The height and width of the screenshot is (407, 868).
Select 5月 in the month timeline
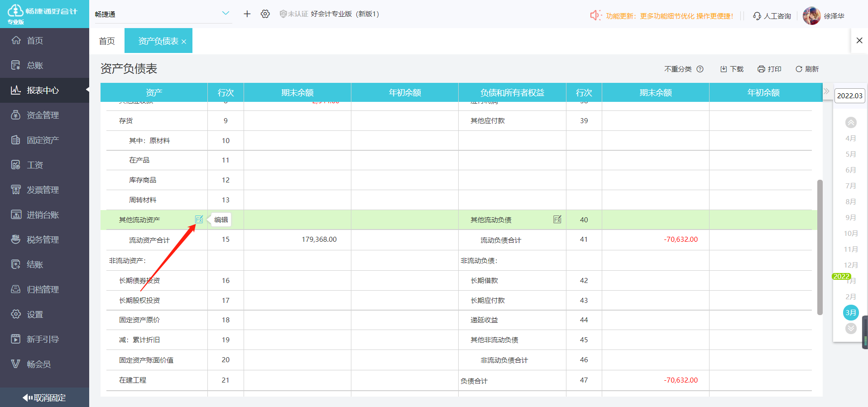click(x=851, y=154)
